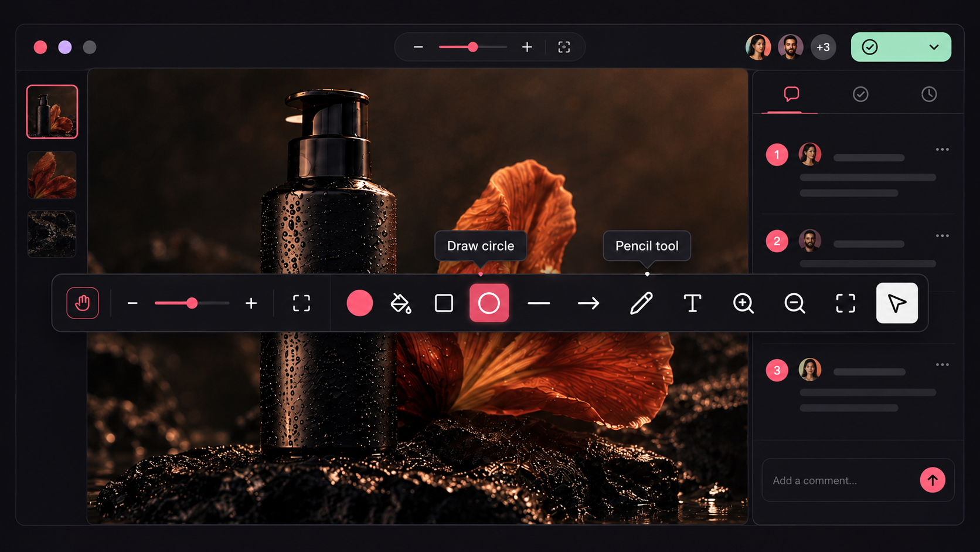
Task: Select the text tool
Action: (692, 303)
